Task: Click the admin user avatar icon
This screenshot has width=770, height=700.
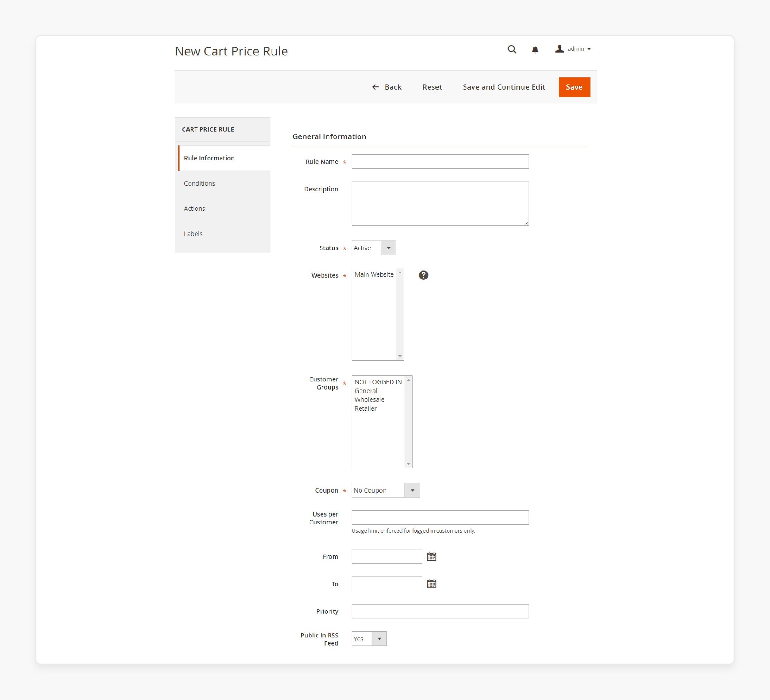Action: click(559, 49)
